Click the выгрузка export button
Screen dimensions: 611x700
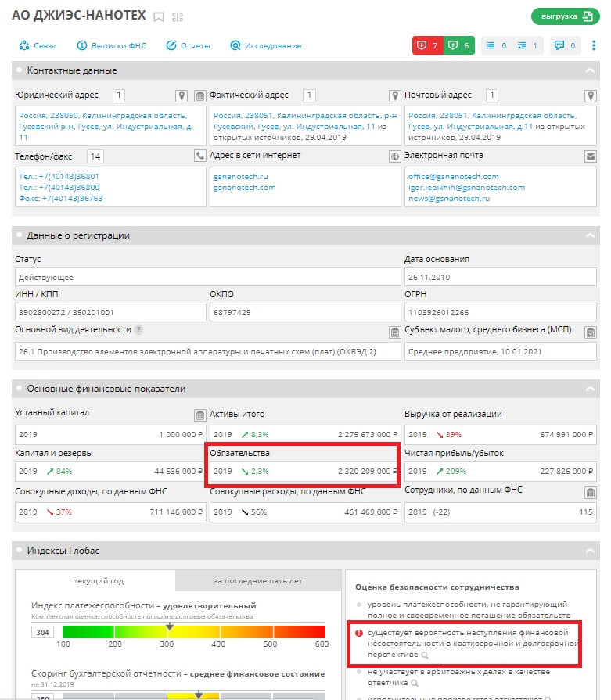coord(565,16)
